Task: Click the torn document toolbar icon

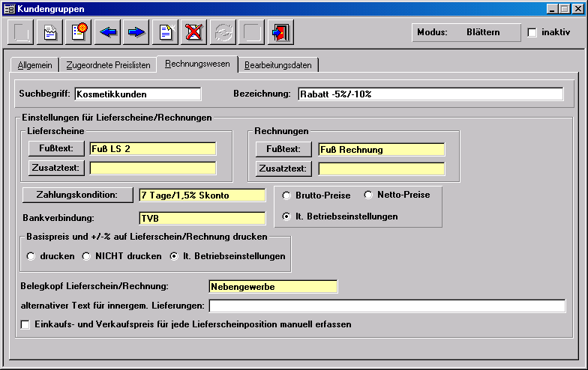Action: pos(49,32)
